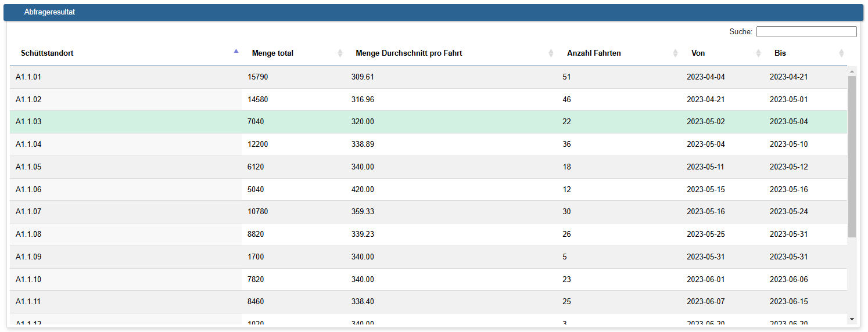
Task: Click Bis date 2023-05-24
Action: (789, 212)
